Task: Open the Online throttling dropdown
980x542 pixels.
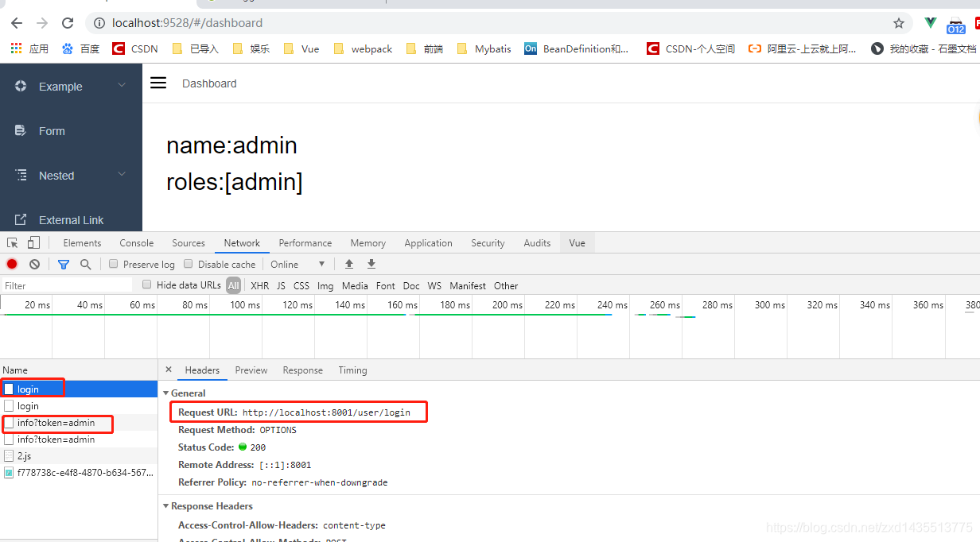Action: pos(298,264)
